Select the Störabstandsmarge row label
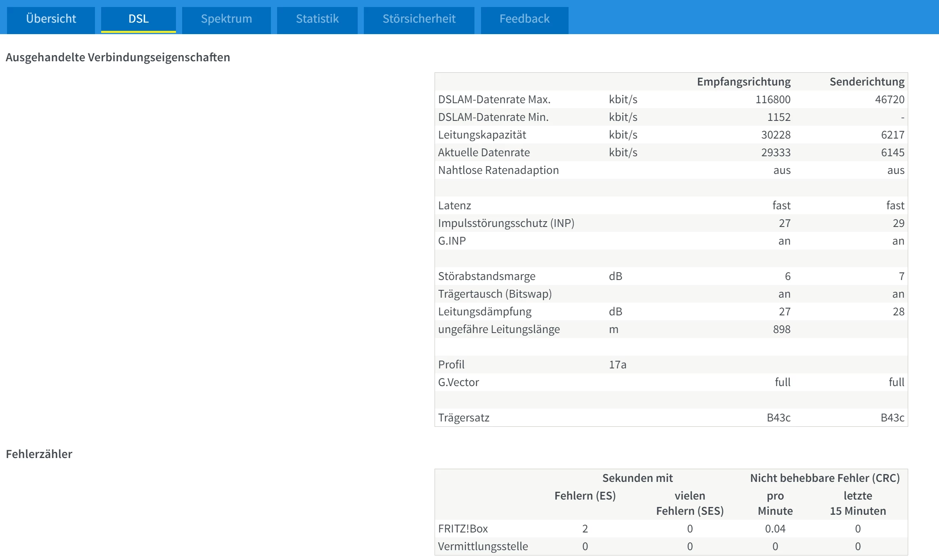 pyautogui.click(x=486, y=276)
